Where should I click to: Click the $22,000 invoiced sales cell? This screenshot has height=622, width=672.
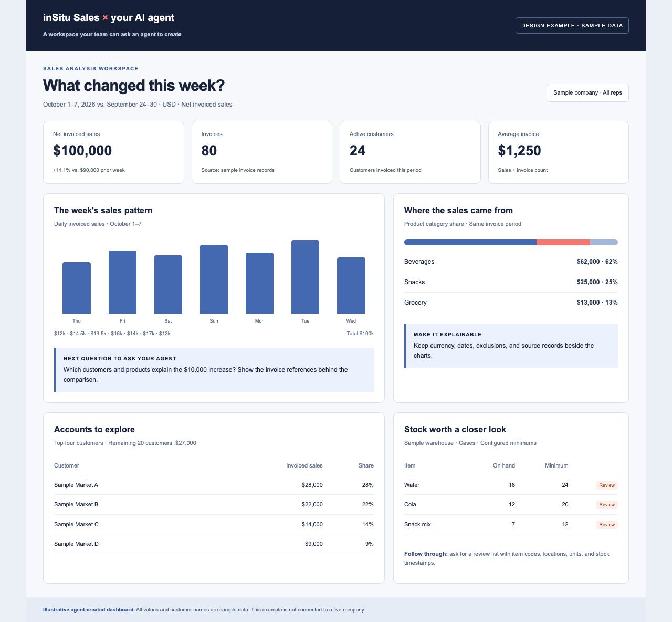pos(312,504)
